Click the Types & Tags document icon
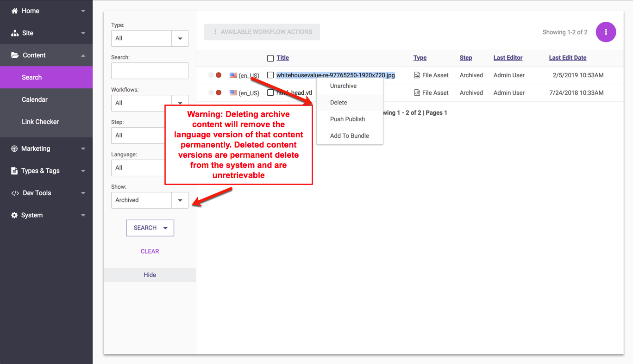This screenshot has width=633, height=364. point(14,171)
